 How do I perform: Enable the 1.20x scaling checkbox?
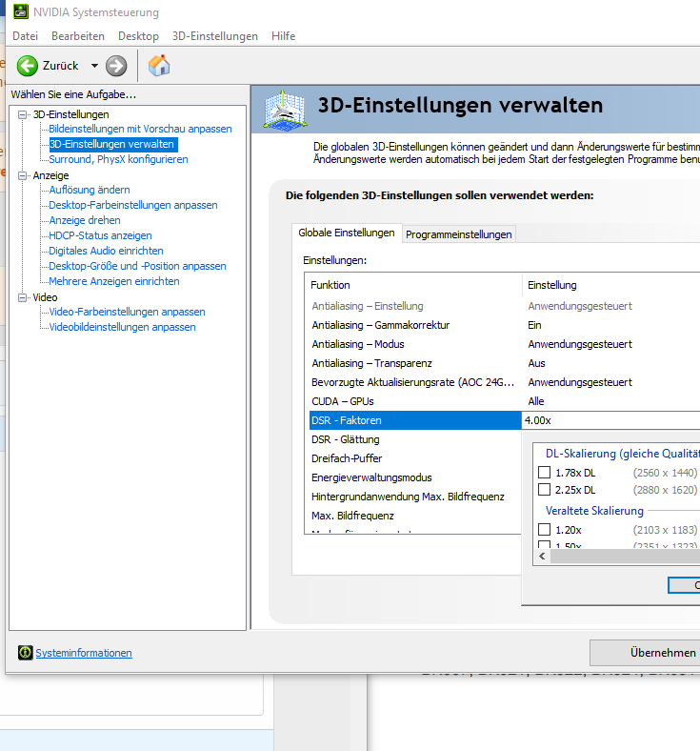pos(544,529)
